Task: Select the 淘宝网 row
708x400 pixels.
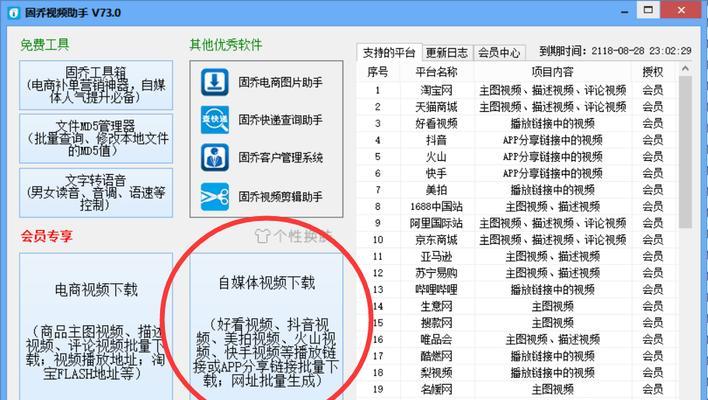Action: click(x=517, y=90)
